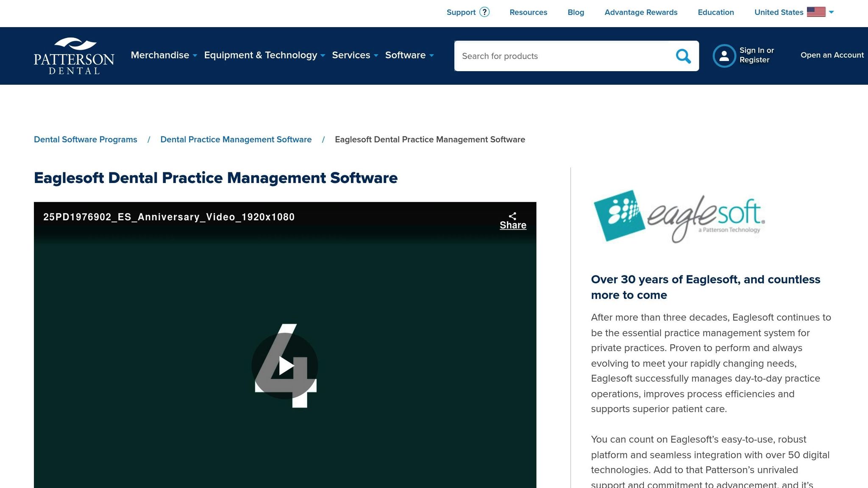The height and width of the screenshot is (488, 868).
Task: Click the search magnifier icon
Action: tap(683, 55)
